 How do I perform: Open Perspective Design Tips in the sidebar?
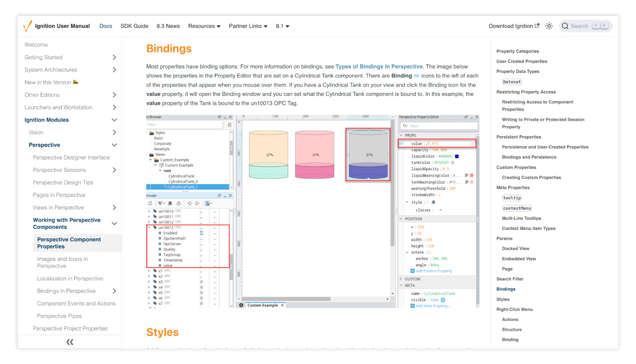pos(63,182)
